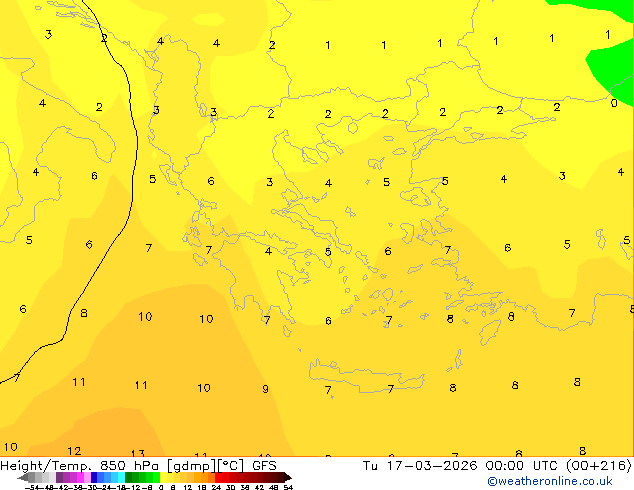This screenshot has height=490, width=634.
Task: Click the dark maroon right arrow of the color scale
Action: [x=287, y=478]
